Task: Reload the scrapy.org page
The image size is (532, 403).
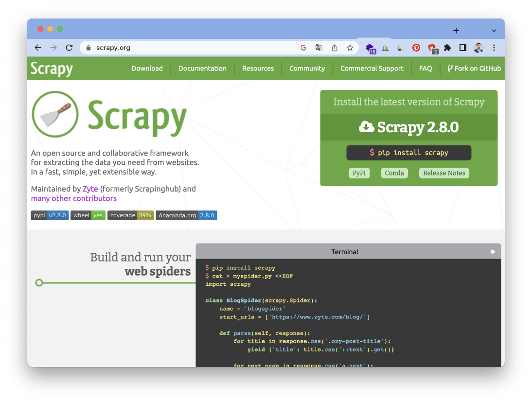Action: click(x=69, y=48)
